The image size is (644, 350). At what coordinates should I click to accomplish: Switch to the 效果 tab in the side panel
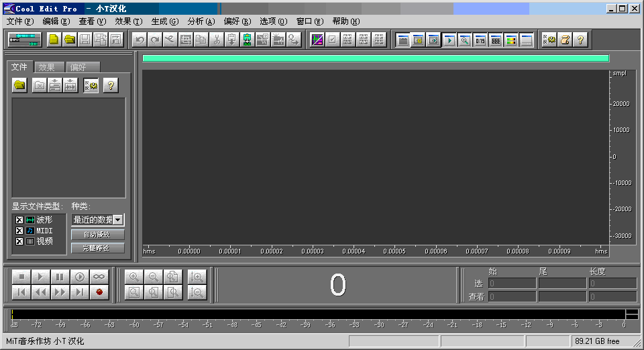[x=47, y=67]
